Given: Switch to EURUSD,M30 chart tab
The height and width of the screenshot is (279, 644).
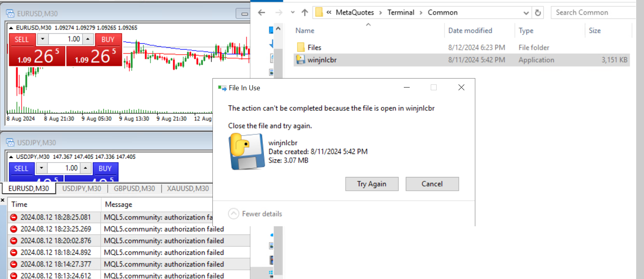Looking at the screenshot, I should [x=29, y=188].
